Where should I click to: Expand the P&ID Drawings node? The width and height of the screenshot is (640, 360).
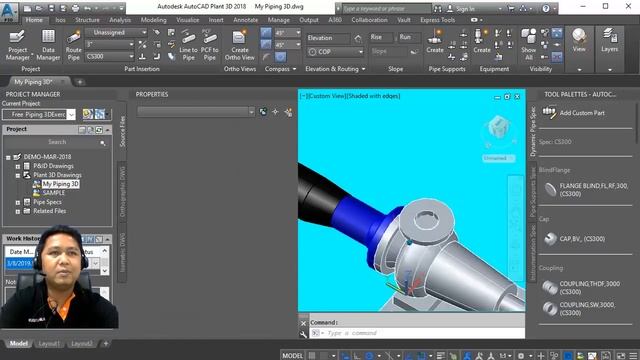click(x=18, y=167)
